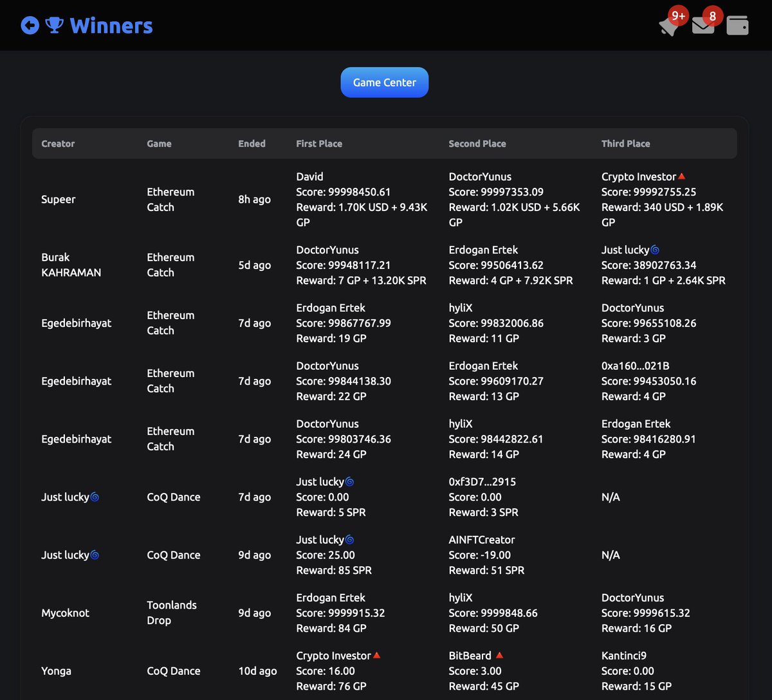Select creator Burak KAHRAMAN
The height and width of the screenshot is (700, 772).
pyautogui.click(x=71, y=265)
